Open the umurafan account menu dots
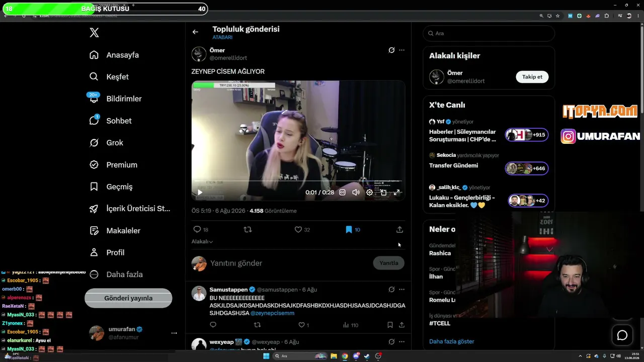Viewport: 644px width, 362px height. coord(174,333)
